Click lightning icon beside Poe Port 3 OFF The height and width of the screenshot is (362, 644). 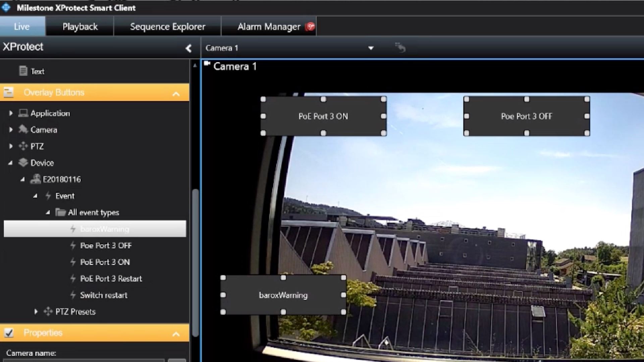73,245
